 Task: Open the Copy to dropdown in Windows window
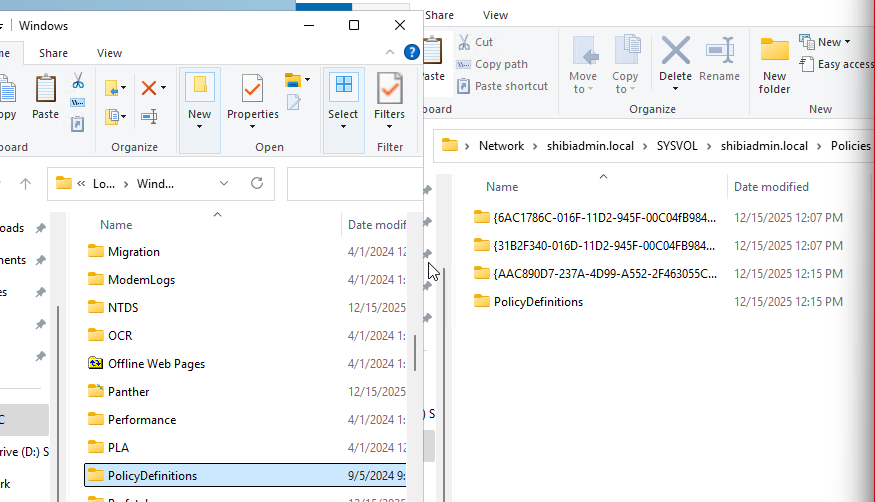click(115, 116)
